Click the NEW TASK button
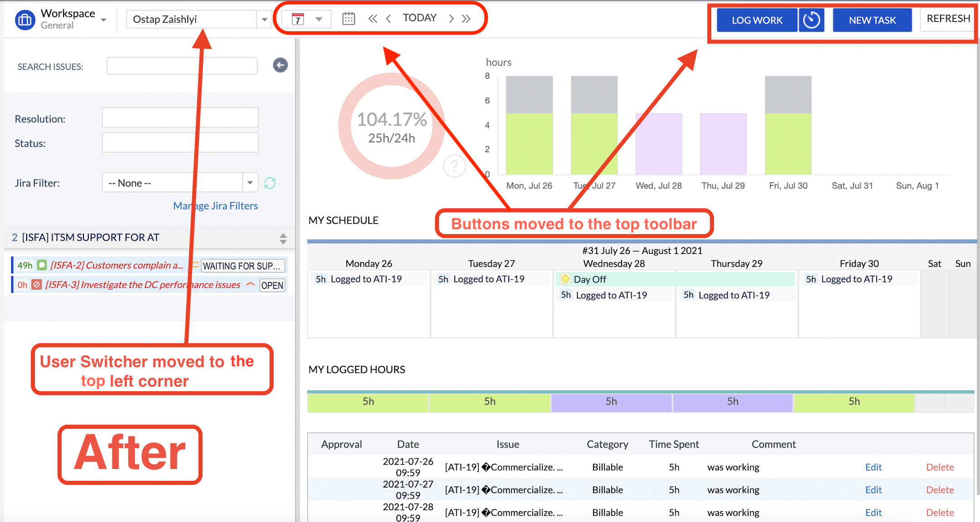This screenshot has width=980, height=522. pos(872,20)
